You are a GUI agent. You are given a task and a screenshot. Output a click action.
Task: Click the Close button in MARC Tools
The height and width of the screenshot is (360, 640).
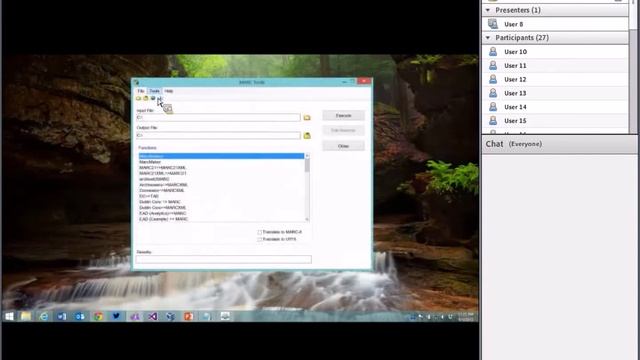(343, 146)
